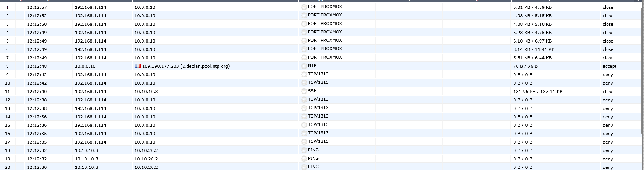Select destination 10.10.20.2 in row 19
The image size is (644, 170).
tap(146, 159)
